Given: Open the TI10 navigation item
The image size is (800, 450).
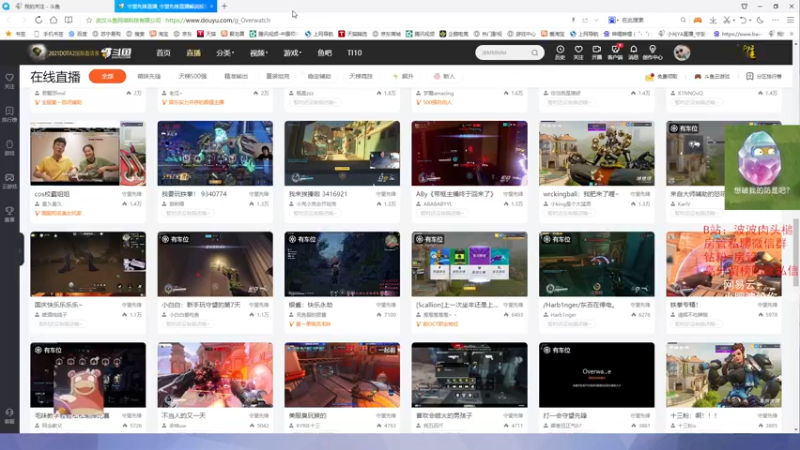Looking at the screenshot, I should [x=355, y=53].
